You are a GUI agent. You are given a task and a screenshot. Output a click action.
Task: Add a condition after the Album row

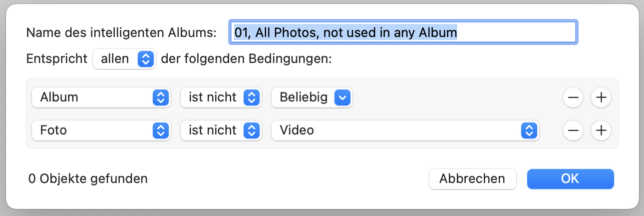[601, 97]
